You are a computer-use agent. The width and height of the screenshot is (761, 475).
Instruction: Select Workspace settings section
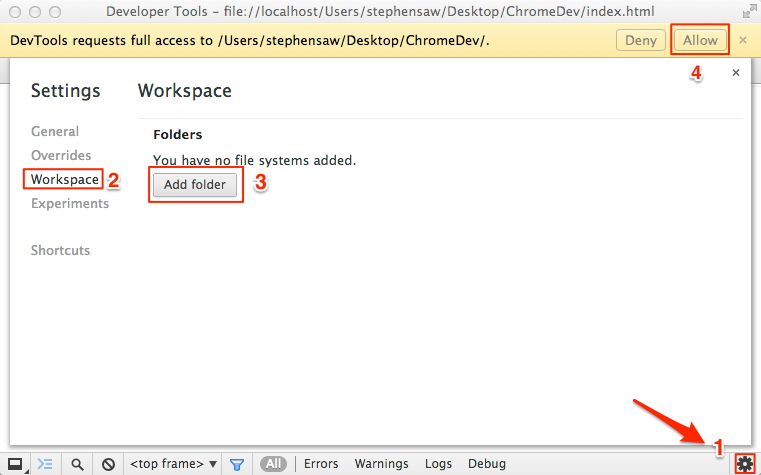65,180
